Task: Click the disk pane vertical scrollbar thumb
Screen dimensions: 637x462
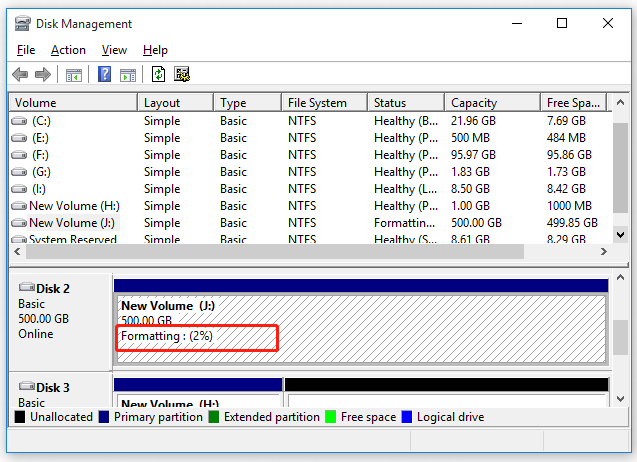Action: [x=620, y=337]
